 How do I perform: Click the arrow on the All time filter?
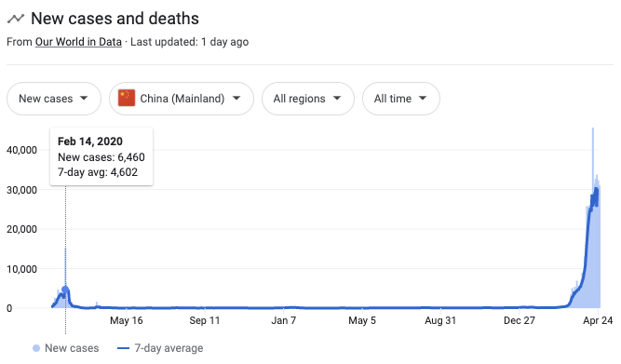coord(423,98)
